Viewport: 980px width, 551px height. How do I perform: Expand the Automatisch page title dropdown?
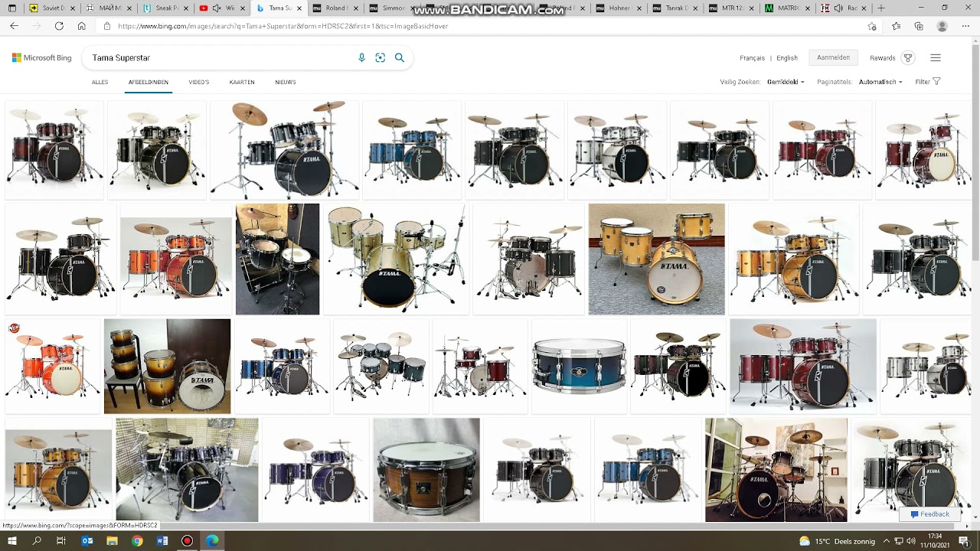880,81
